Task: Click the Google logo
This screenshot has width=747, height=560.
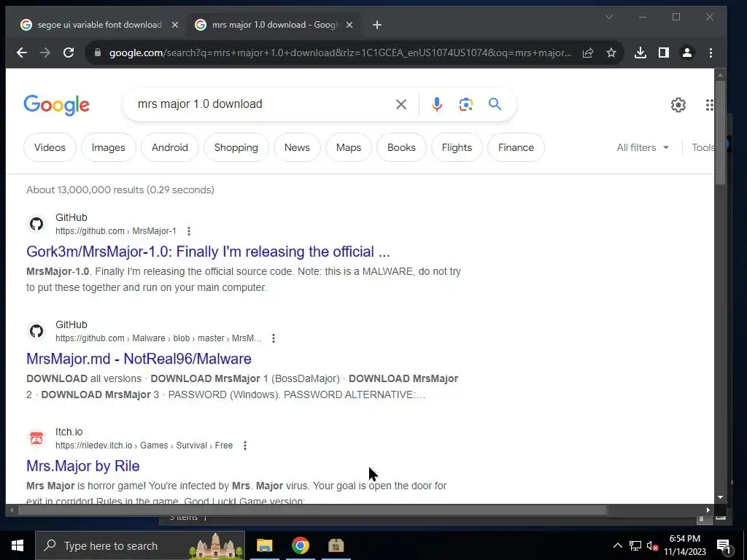Action: point(57,105)
